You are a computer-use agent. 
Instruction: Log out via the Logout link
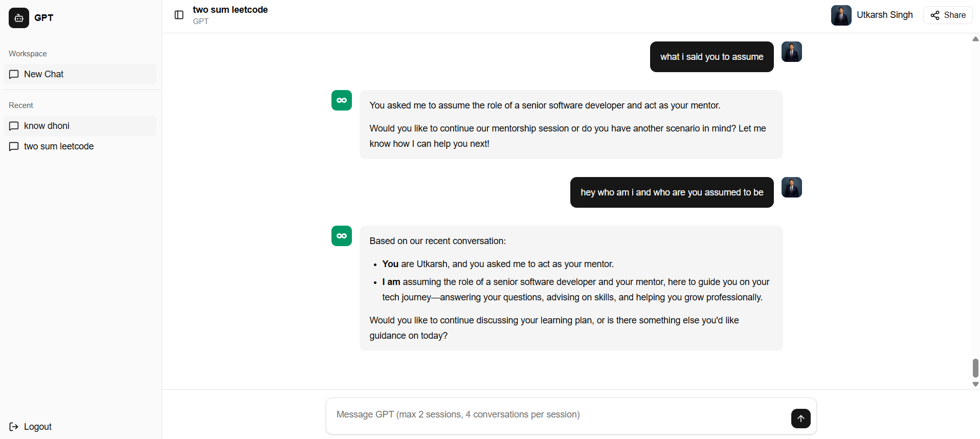[31, 427]
